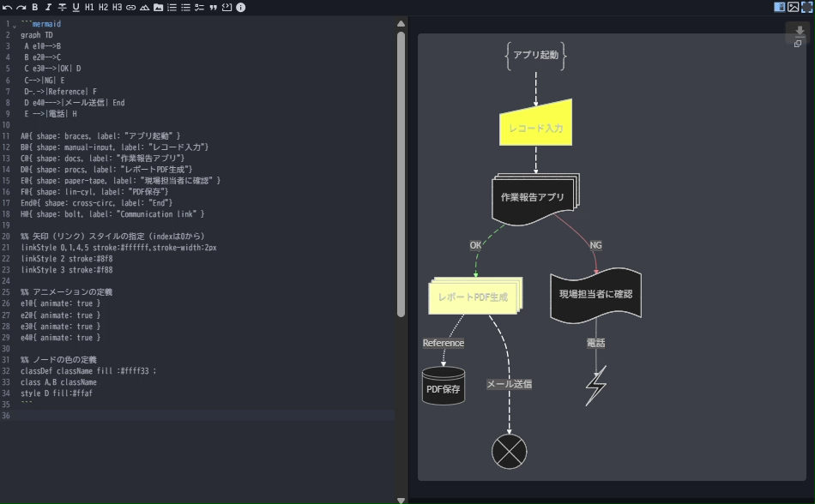This screenshot has width=815, height=504.
Task: Open the info help icon
Action: coord(241,7)
